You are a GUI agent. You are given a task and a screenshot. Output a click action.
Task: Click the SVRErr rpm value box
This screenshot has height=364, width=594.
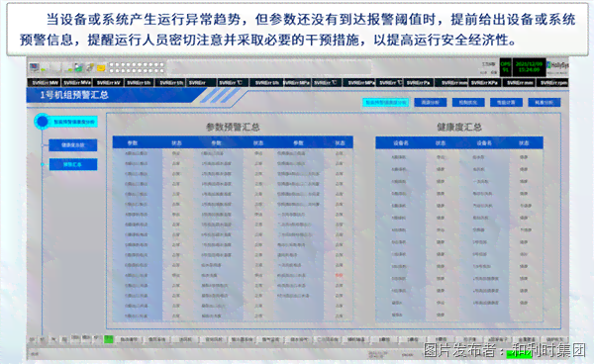coord(553,82)
